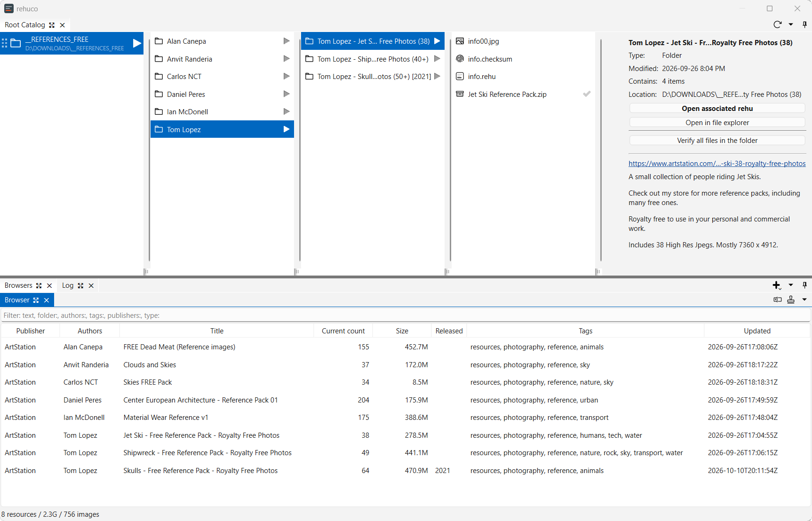Select the Anvit Randeria folder icon

pos(159,59)
